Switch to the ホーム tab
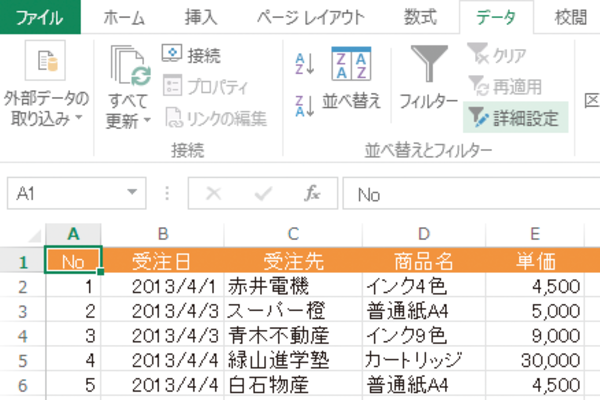The height and width of the screenshot is (400, 600). tap(124, 18)
